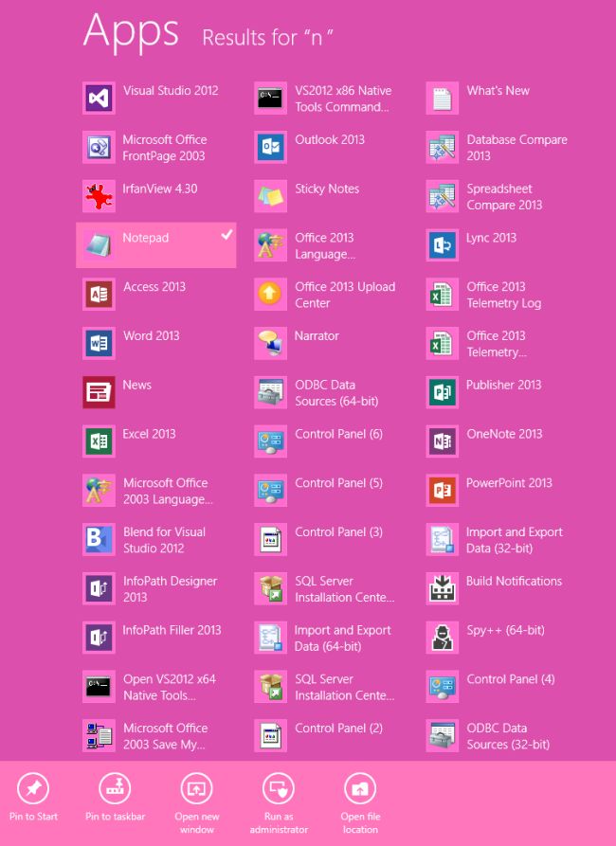Click the News app icon
This screenshot has height=846, width=616.
pos(99,392)
